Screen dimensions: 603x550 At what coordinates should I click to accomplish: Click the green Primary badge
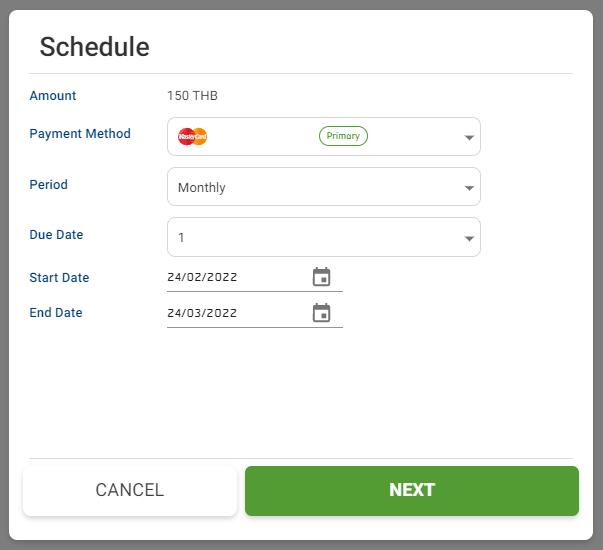tap(343, 136)
